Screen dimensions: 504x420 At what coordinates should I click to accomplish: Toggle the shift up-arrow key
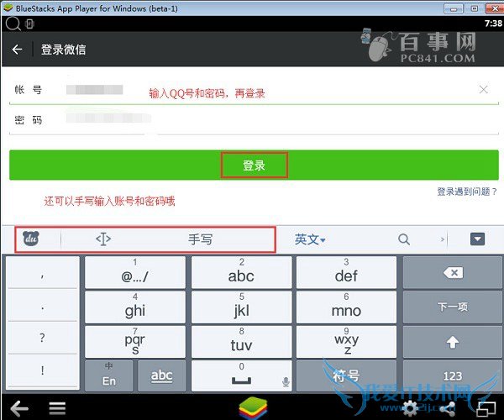453,342
